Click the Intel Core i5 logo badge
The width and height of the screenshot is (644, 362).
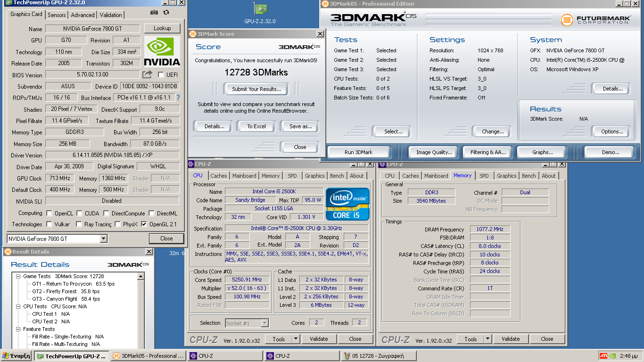click(x=347, y=204)
